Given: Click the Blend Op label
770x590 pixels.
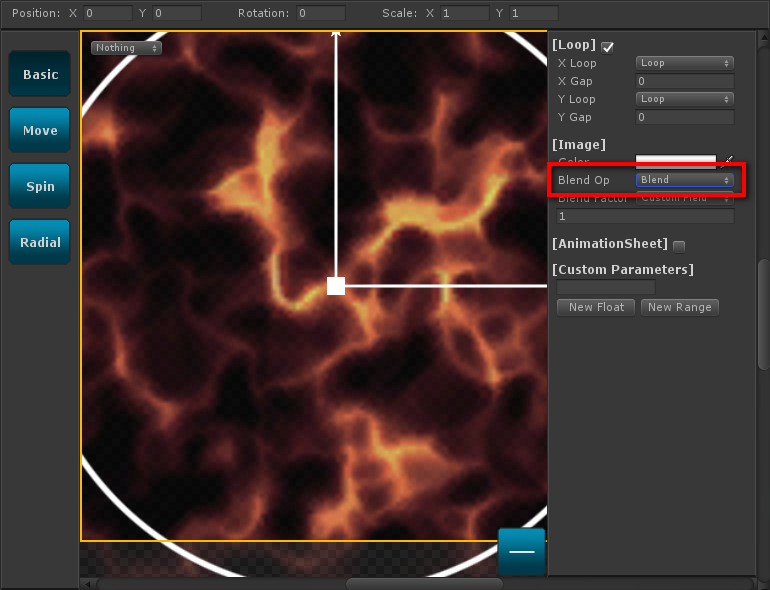Looking at the screenshot, I should (583, 180).
